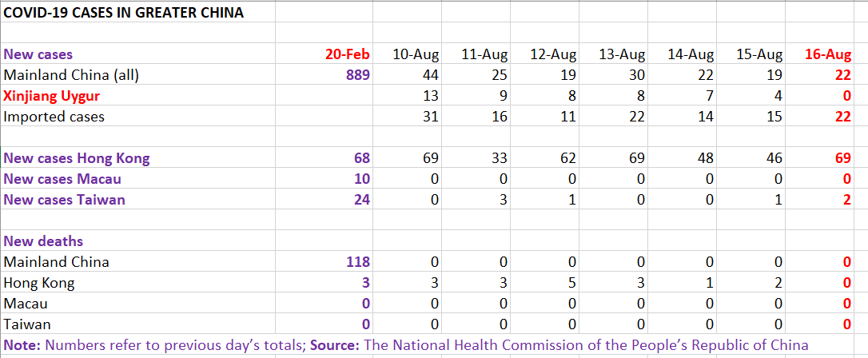
Task: Select Hong Kong deaths 20-Feb purple value 3
Action: pos(365,283)
